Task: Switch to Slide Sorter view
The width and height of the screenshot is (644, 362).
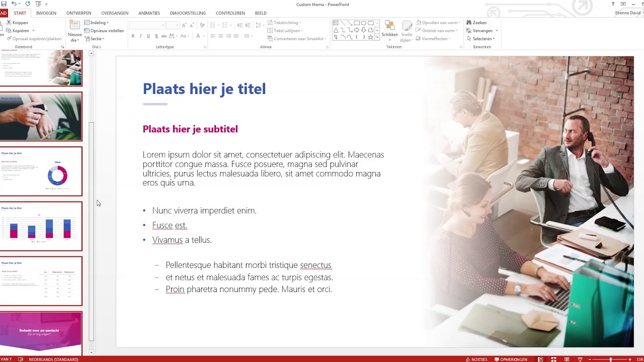Action: click(553, 359)
